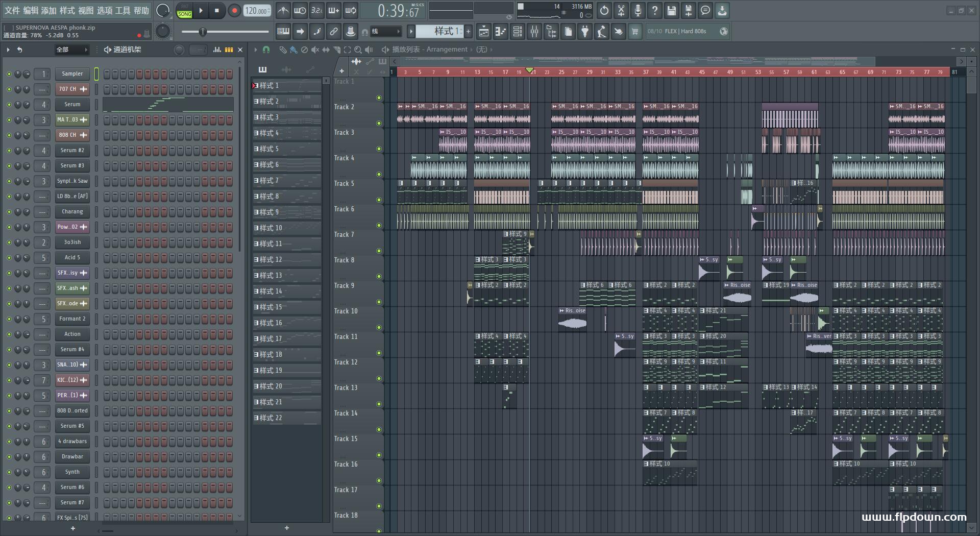Toggle the playlist snap magnet icon
This screenshot has height=536, width=980.
pos(266,50)
